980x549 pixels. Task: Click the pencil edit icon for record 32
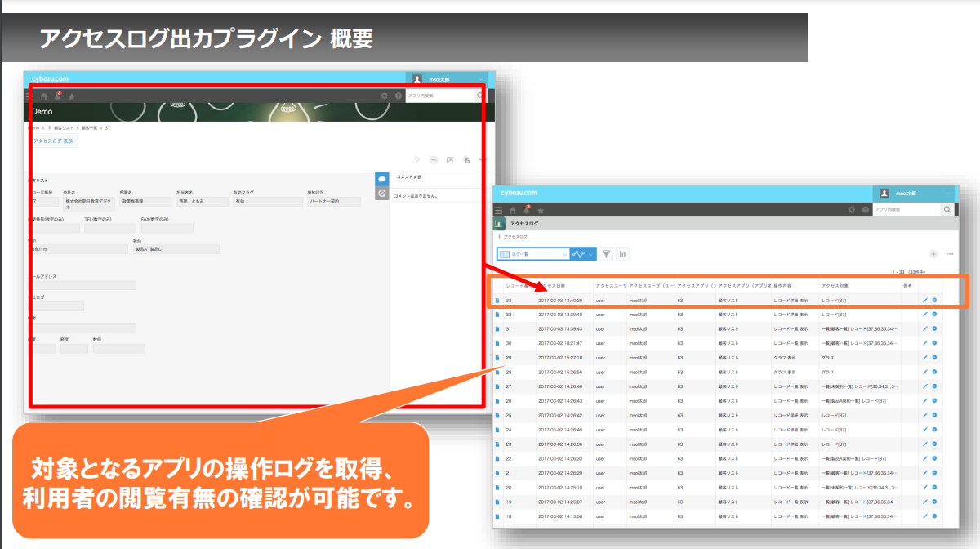click(925, 315)
